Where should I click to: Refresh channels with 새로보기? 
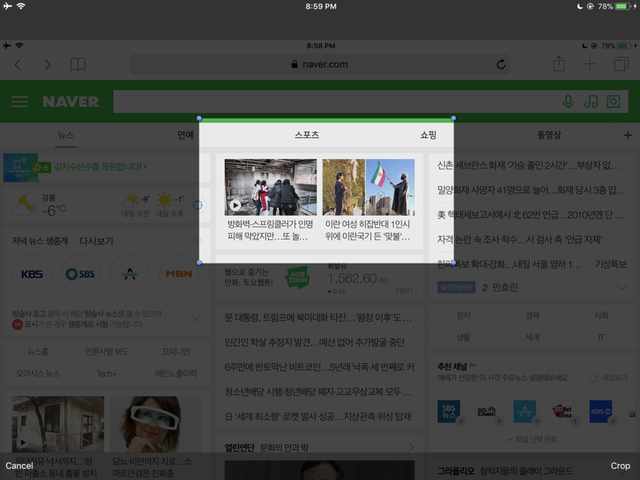click(609, 378)
